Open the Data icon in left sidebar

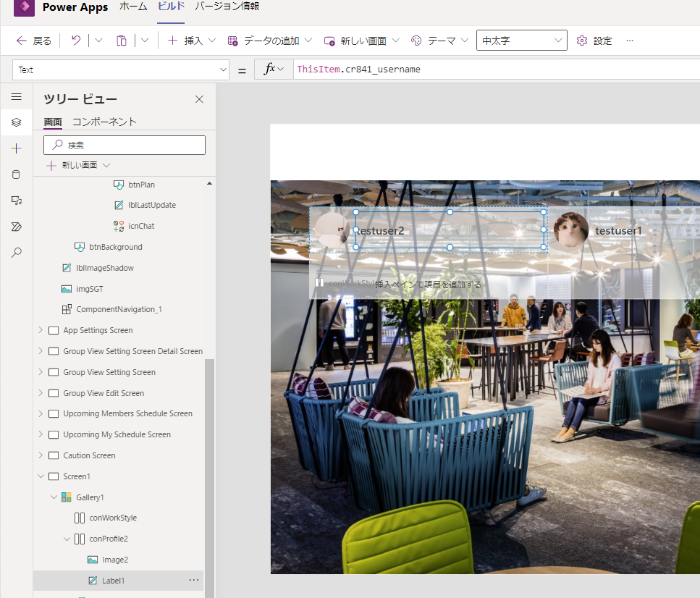16,174
